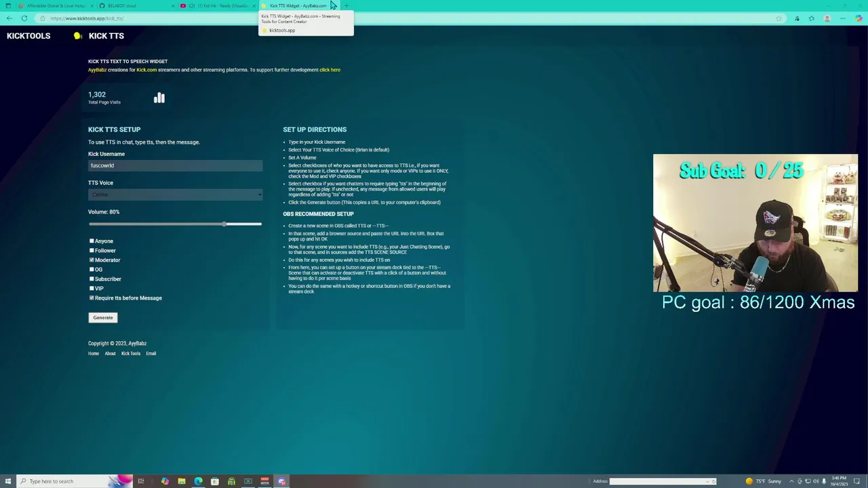Check the Follower checkbox
Viewport: 868px width, 488px height.
[x=92, y=251]
